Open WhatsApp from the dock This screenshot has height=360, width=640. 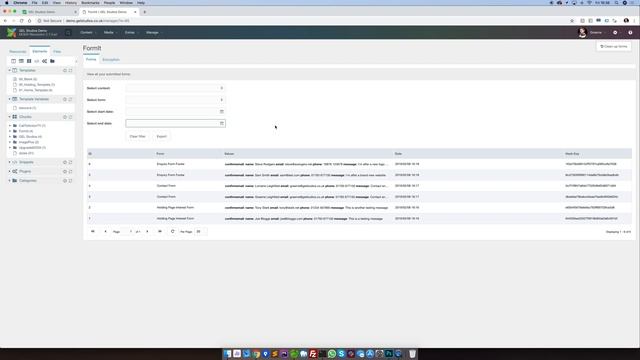[332, 354]
